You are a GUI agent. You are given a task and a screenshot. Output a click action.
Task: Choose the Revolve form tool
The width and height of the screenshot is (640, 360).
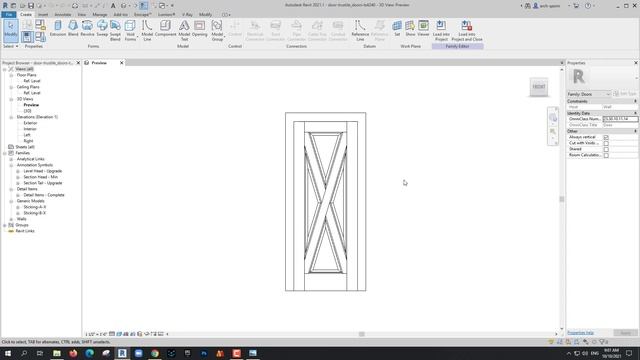(87, 29)
